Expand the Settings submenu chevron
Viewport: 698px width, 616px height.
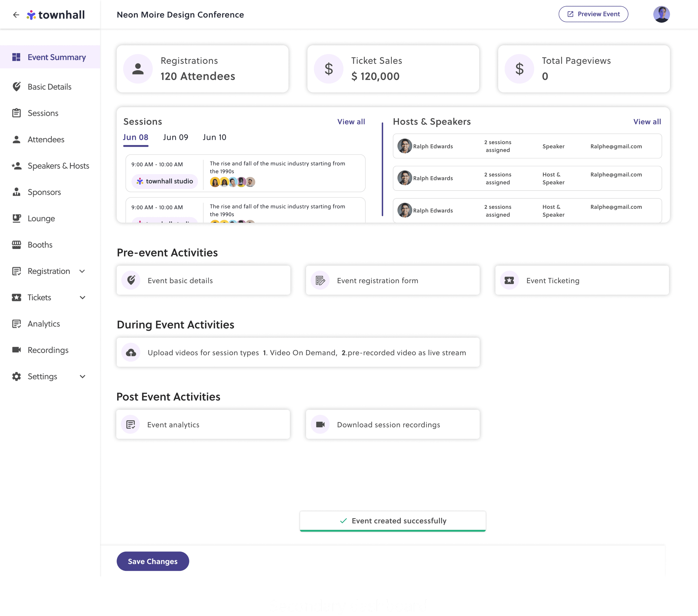(82, 376)
